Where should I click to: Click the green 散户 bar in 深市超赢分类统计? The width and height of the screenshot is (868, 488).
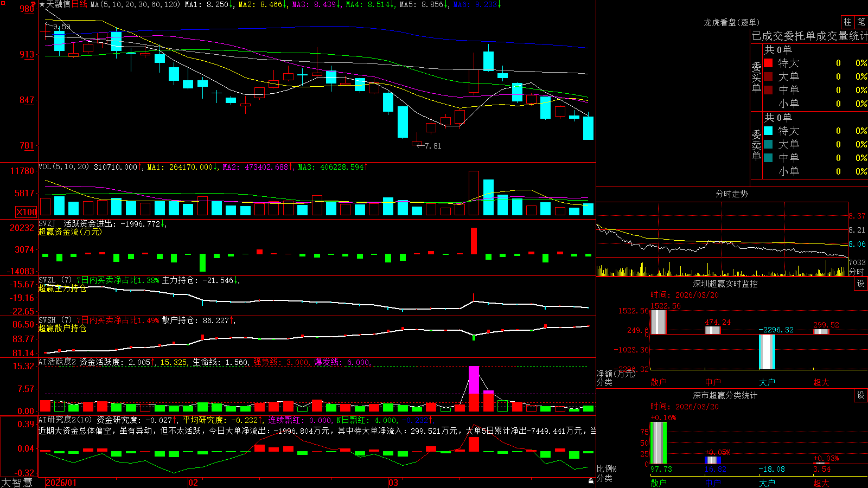pos(658,443)
